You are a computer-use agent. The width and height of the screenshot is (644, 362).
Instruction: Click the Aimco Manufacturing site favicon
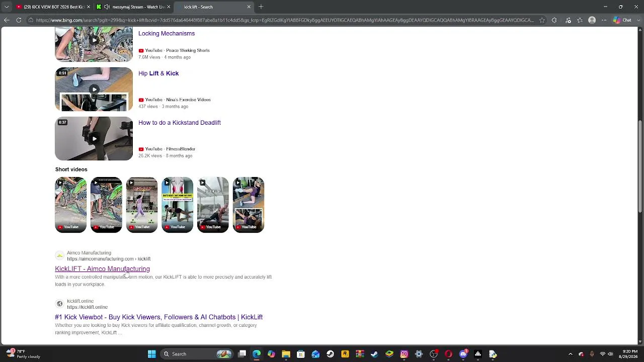(x=59, y=256)
